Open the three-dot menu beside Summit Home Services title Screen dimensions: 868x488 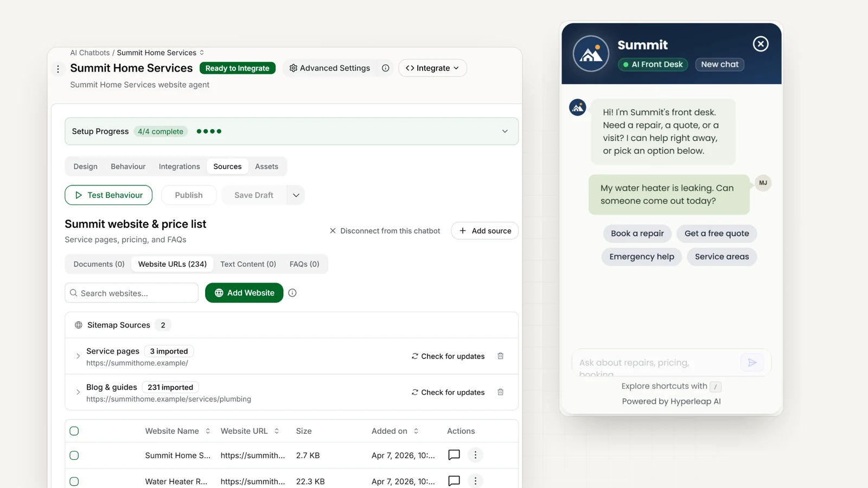(58, 69)
